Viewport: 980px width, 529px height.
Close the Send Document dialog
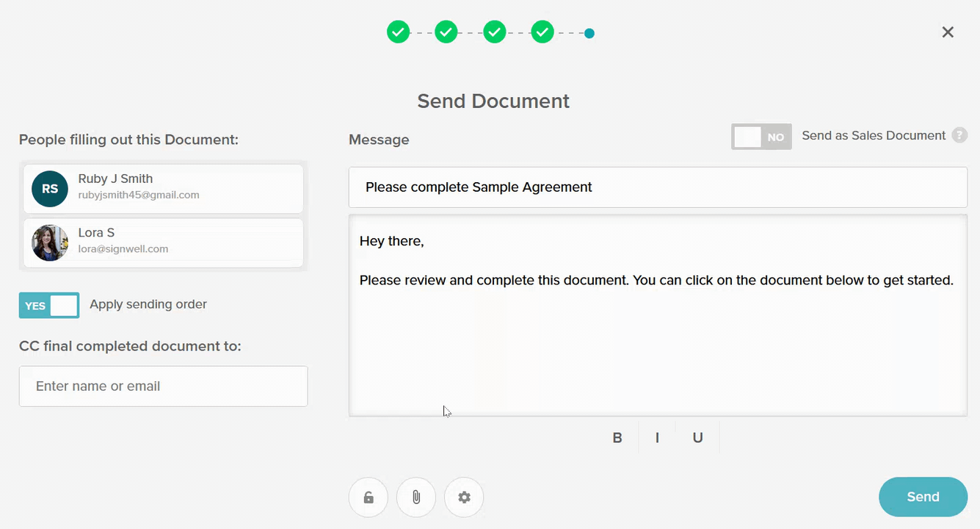pyautogui.click(x=947, y=32)
